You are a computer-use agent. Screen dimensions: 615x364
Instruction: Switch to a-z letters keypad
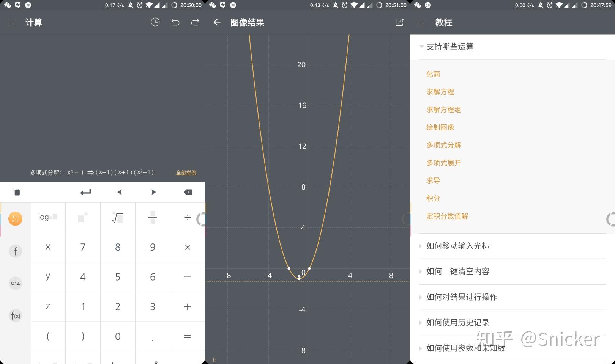[16, 283]
